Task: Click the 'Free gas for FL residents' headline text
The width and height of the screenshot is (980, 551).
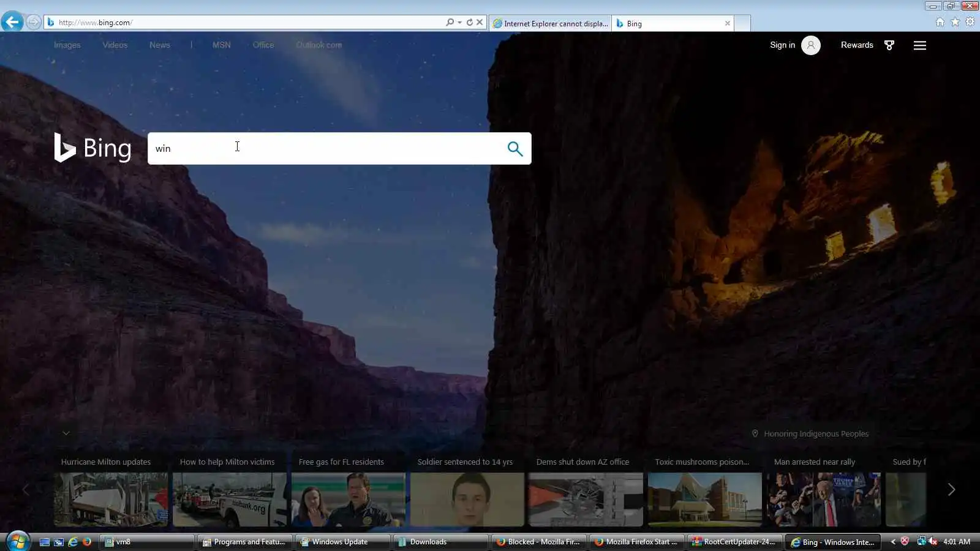Action: [341, 462]
